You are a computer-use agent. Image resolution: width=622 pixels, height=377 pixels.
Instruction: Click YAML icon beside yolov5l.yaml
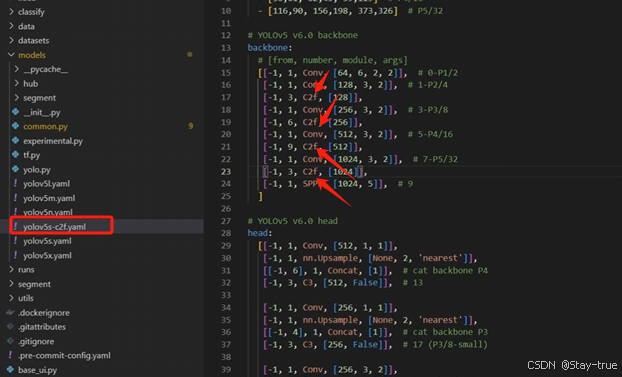[x=15, y=183]
